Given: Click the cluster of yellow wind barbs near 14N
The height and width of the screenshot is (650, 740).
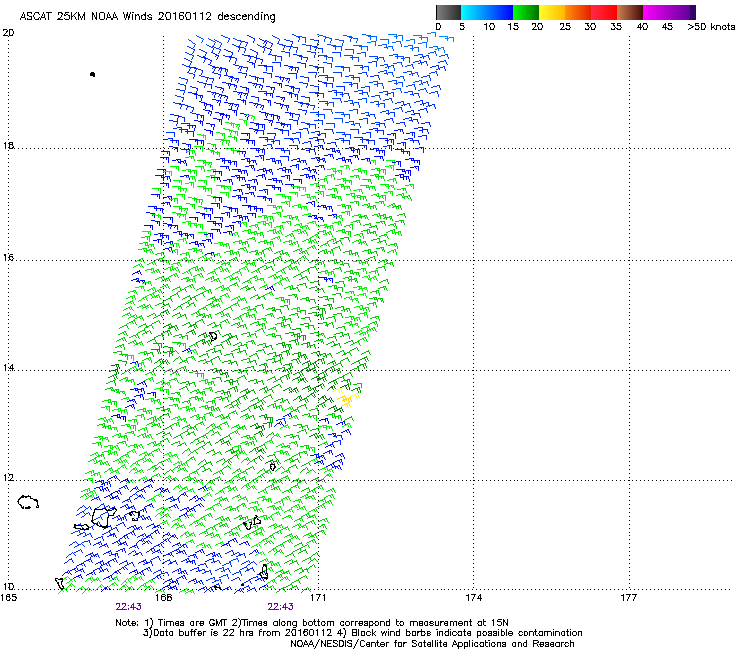Looking at the screenshot, I should tap(346, 397).
